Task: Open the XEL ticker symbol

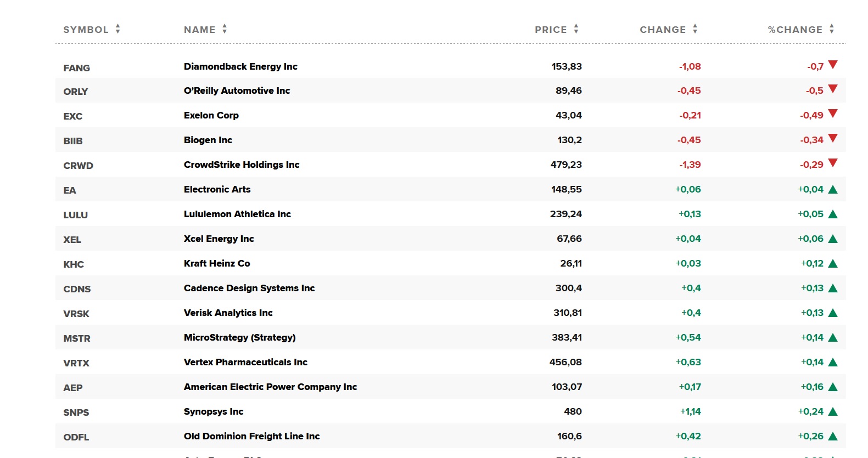Action: [72, 240]
